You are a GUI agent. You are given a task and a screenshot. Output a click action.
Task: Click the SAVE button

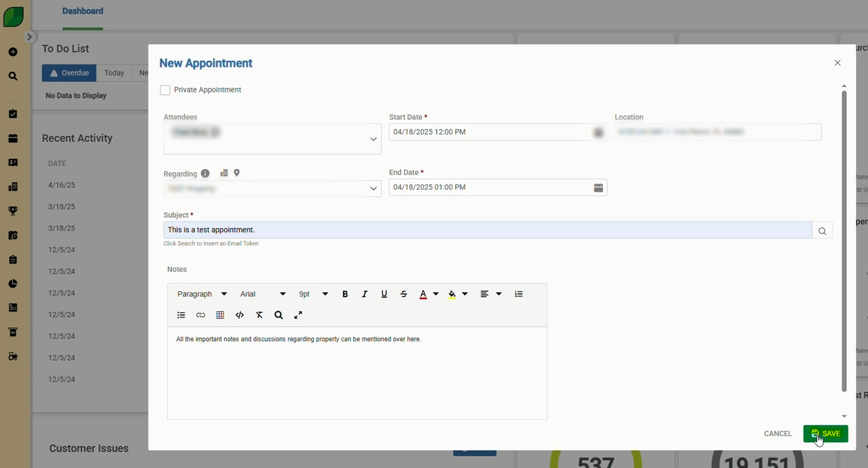click(x=825, y=433)
